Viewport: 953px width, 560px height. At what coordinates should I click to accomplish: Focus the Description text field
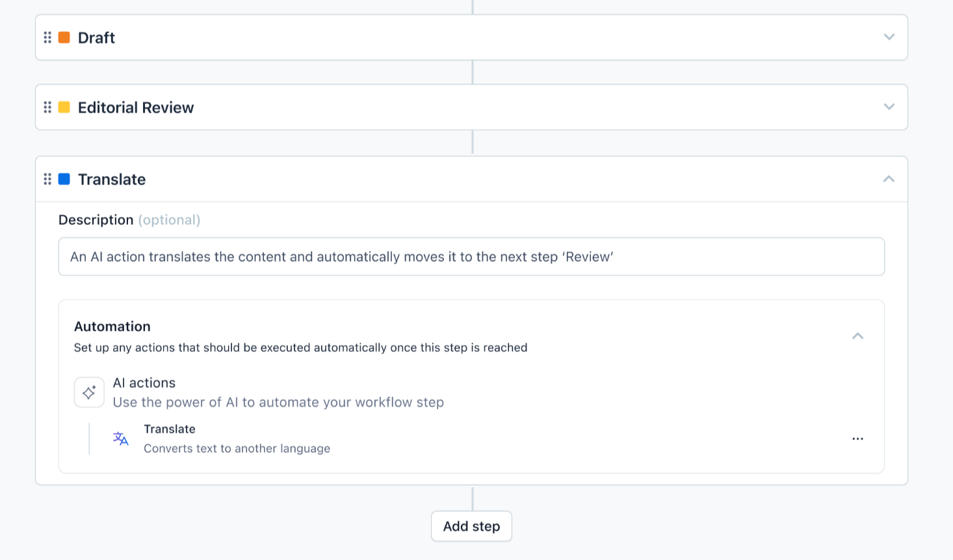pyautogui.click(x=471, y=257)
